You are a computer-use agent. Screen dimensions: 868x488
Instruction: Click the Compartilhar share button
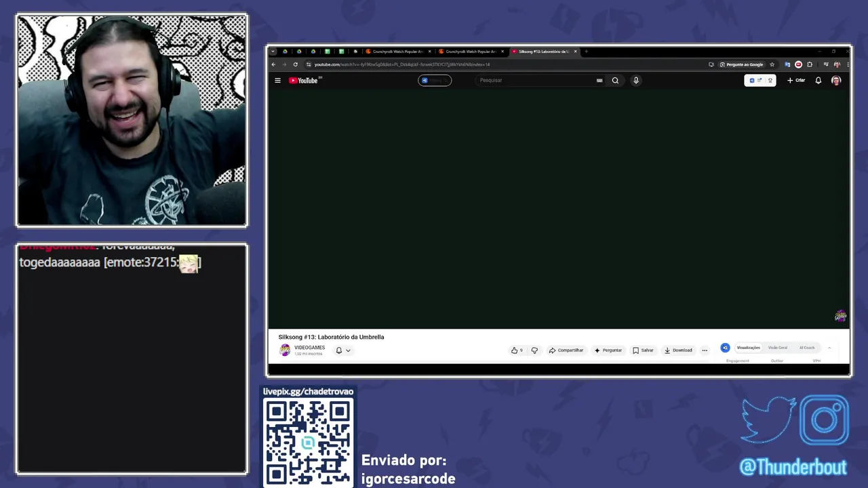click(x=566, y=350)
